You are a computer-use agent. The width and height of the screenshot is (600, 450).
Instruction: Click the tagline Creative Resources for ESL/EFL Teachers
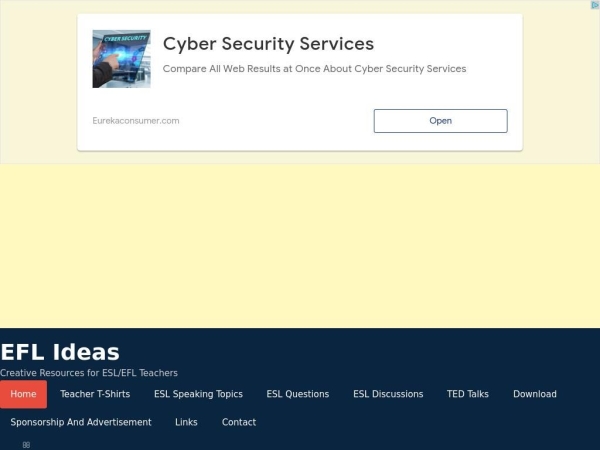point(89,373)
